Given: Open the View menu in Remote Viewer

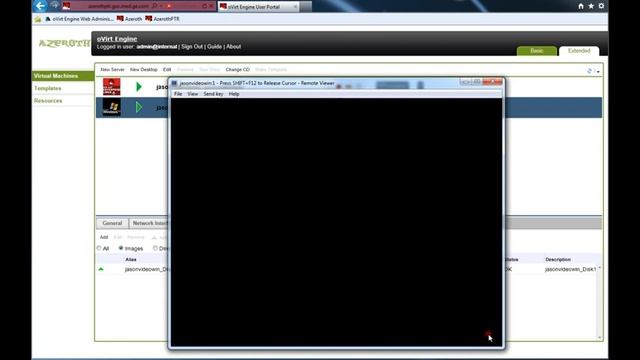Looking at the screenshot, I should (x=193, y=94).
